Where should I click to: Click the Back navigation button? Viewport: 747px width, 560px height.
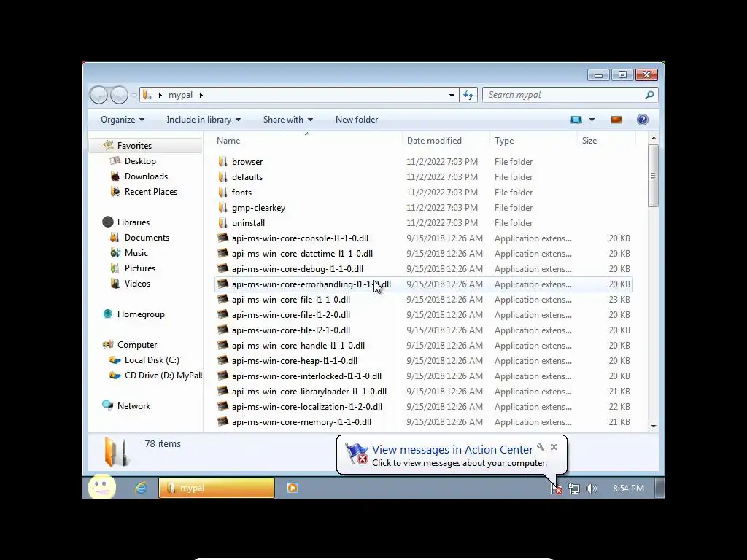point(99,95)
